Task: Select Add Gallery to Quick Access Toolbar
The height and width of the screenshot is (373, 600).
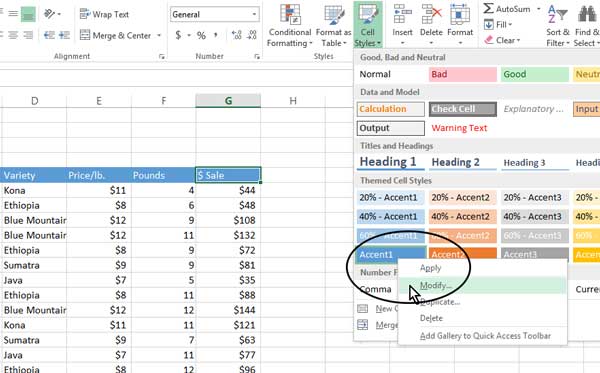Action: 485,336
